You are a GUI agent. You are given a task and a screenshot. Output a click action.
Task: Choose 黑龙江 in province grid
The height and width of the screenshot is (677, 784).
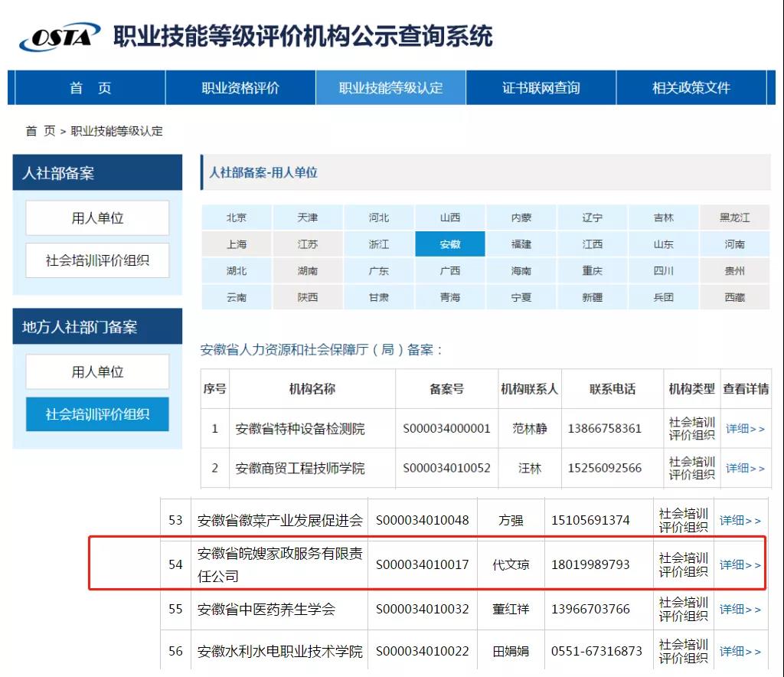coord(734,217)
